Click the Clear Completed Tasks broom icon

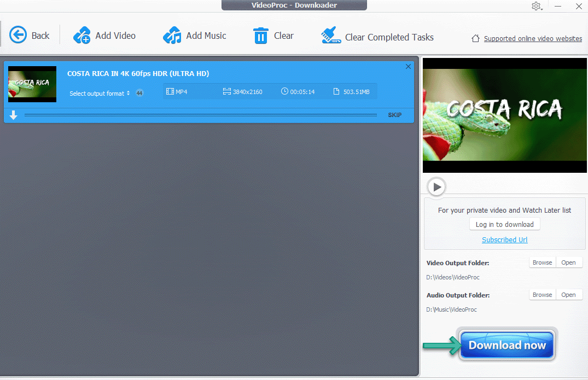(x=331, y=35)
